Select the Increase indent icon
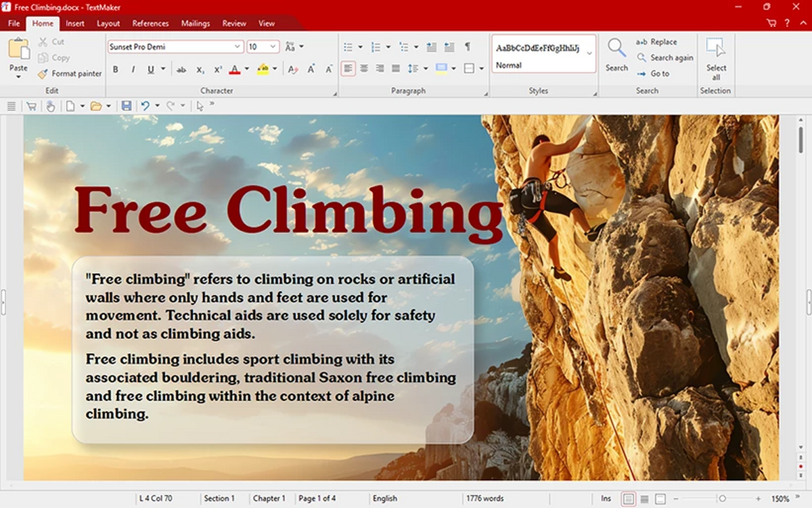812x508 pixels. click(x=449, y=46)
